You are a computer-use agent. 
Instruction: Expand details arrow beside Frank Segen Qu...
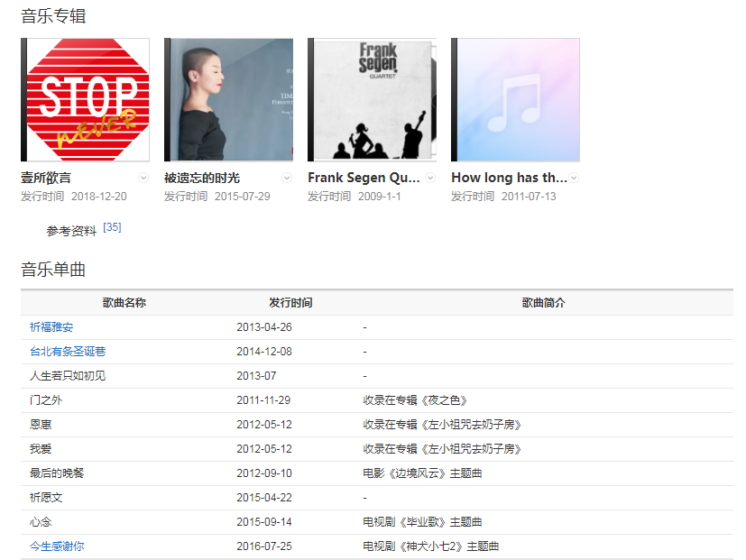(x=430, y=178)
